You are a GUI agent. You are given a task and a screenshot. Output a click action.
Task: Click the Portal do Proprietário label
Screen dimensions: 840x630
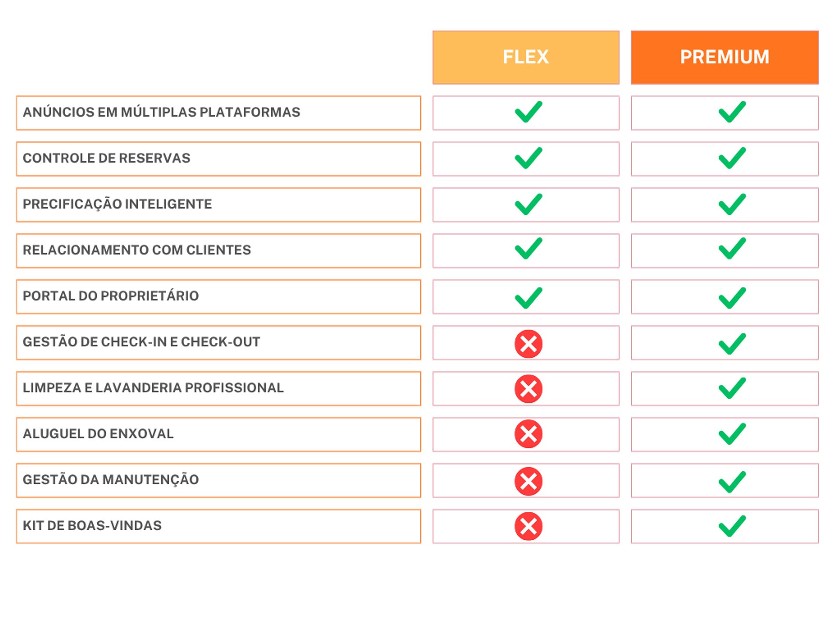pos(111,296)
